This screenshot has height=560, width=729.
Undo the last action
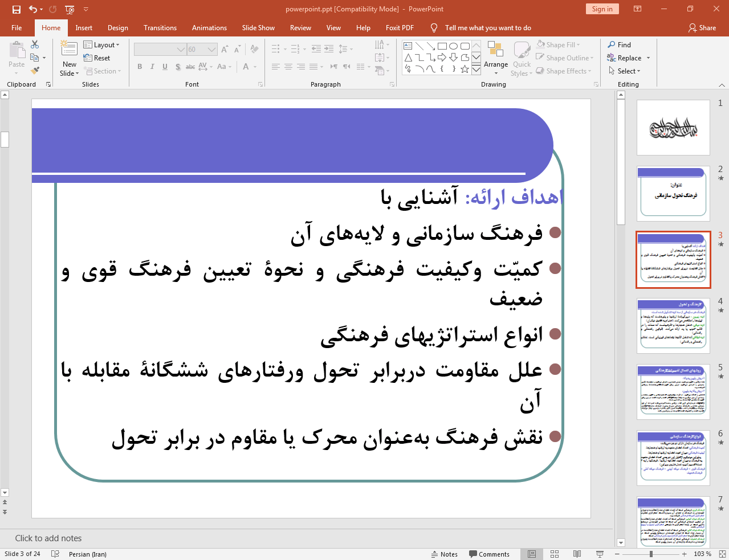click(x=33, y=9)
